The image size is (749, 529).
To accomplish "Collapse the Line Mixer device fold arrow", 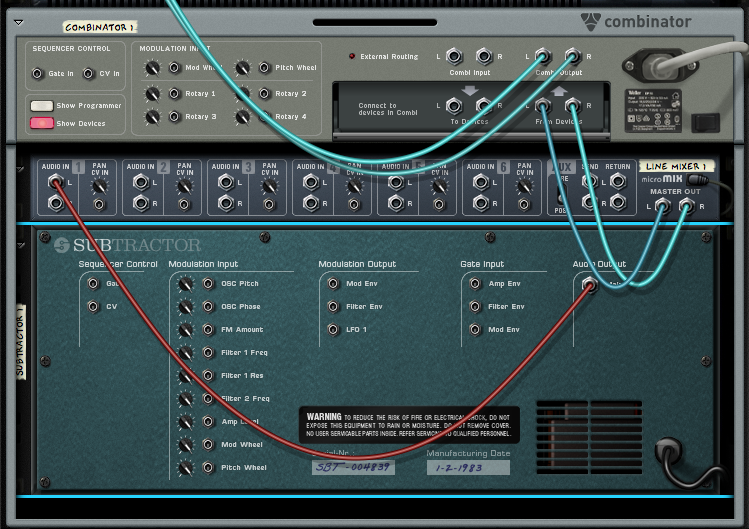I will pos(20,169).
